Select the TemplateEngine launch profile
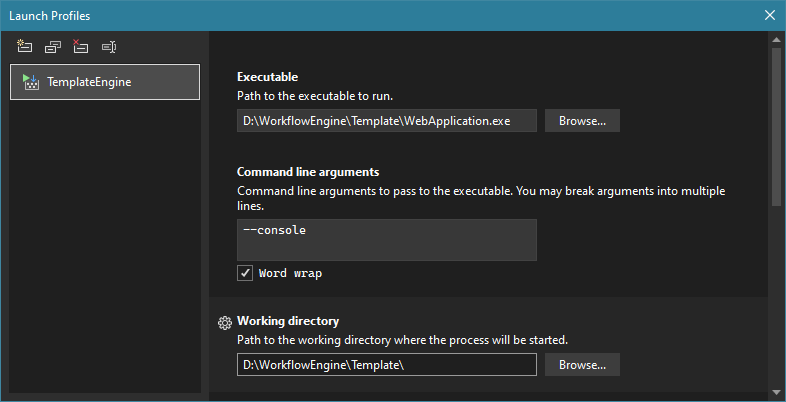Viewport: 786px width, 402px height. [105, 82]
